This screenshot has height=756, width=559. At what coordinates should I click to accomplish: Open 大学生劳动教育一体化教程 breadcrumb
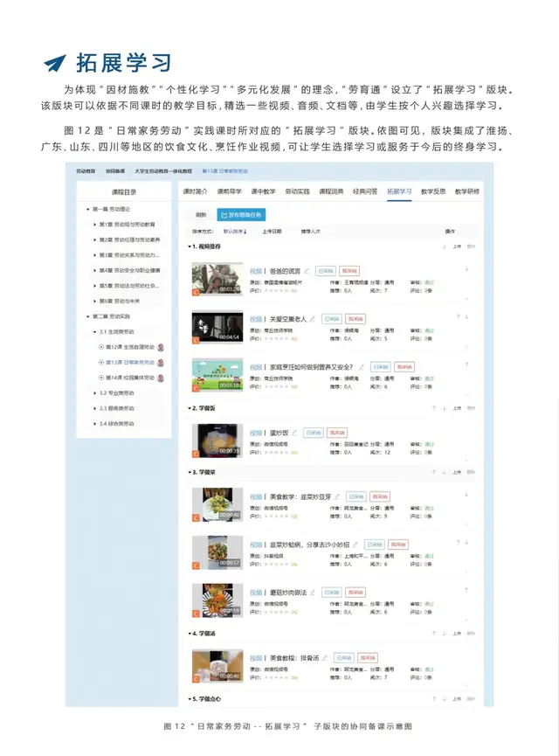click(x=163, y=170)
